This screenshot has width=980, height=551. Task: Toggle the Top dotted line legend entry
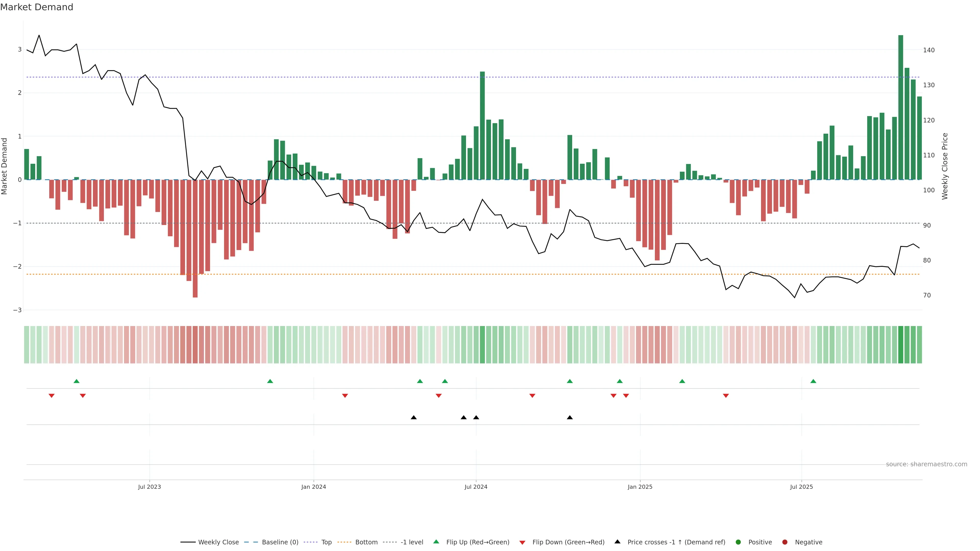pos(326,542)
